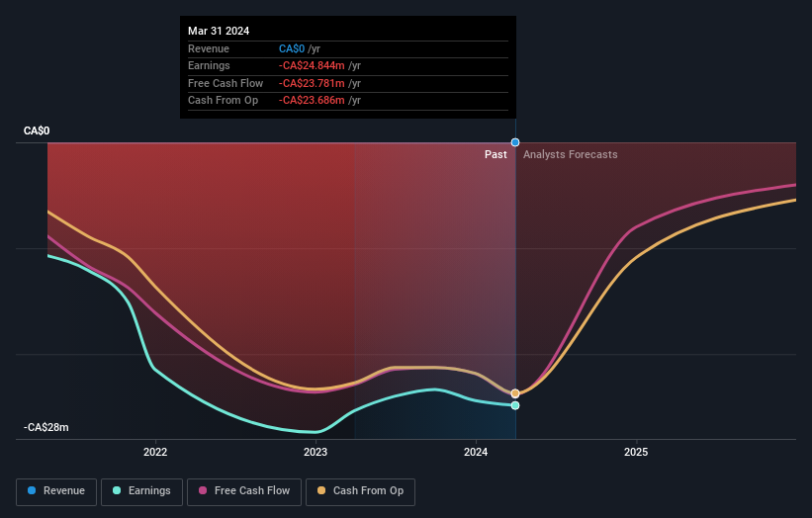This screenshot has width=812, height=518.
Task: Click the Free Cash Flow tooltip label
Action: tap(226, 83)
